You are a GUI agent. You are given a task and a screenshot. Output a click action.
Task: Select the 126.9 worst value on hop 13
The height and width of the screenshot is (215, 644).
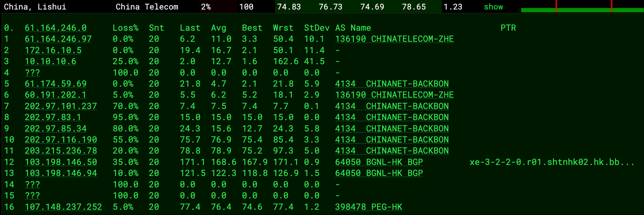pyautogui.click(x=286, y=173)
